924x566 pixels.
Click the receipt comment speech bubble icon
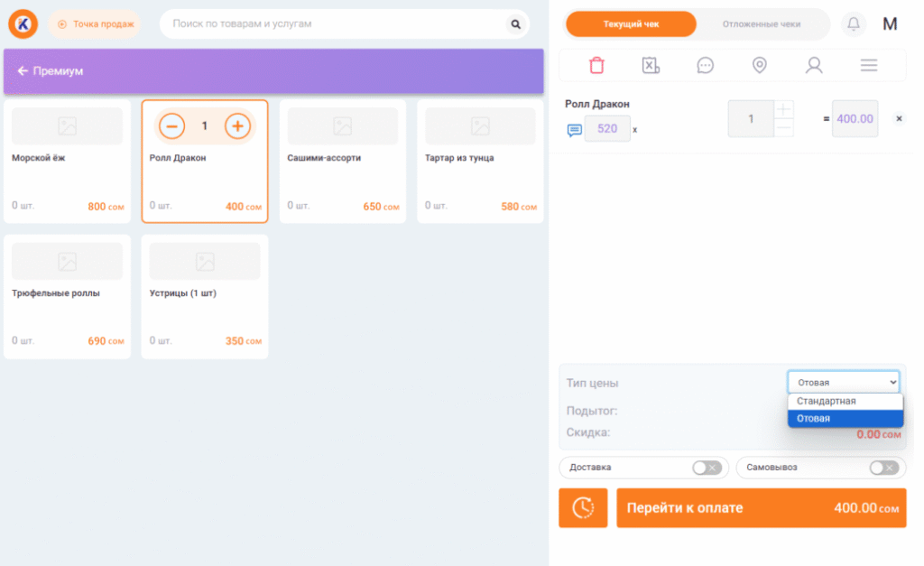(x=705, y=65)
